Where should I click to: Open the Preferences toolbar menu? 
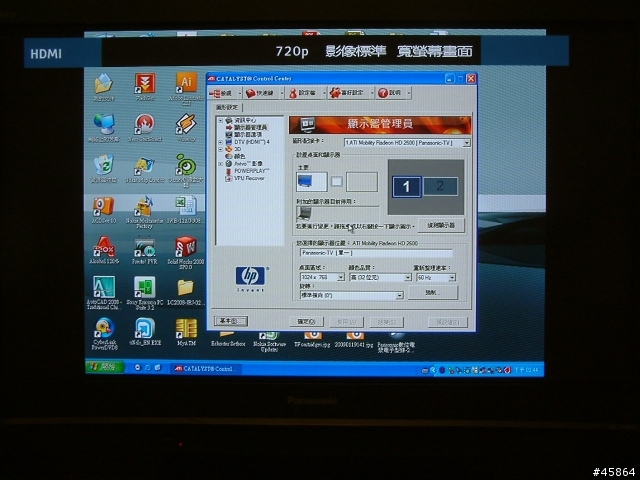(x=351, y=93)
